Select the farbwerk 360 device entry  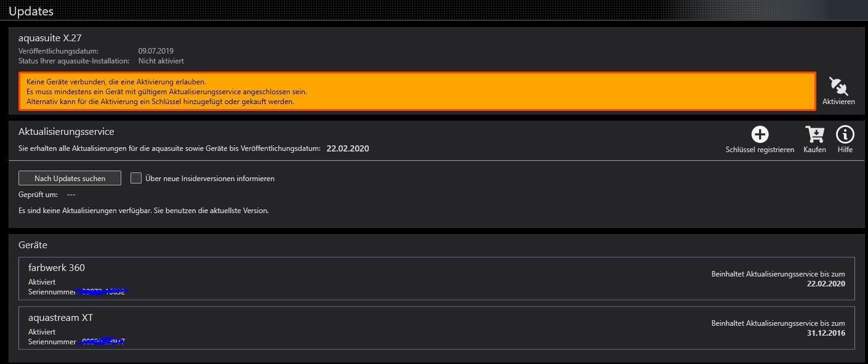436,278
